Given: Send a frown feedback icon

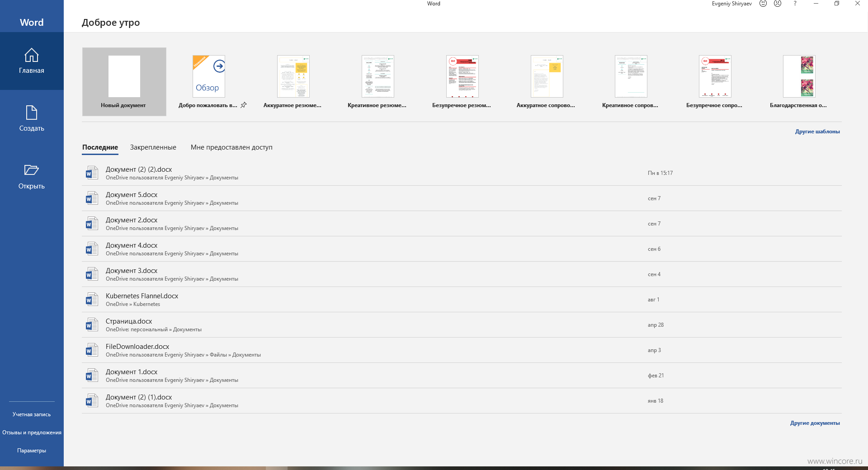Looking at the screenshot, I should tap(778, 4).
